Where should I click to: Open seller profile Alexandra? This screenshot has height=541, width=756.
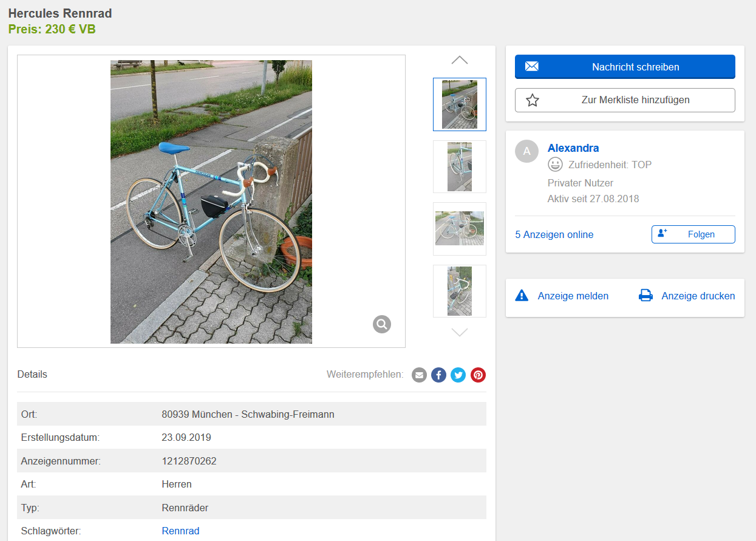click(x=573, y=148)
